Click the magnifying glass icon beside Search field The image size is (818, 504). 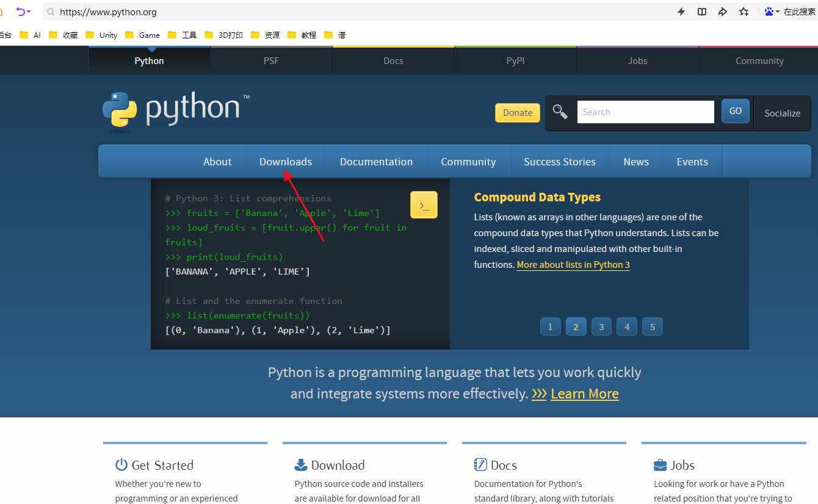tap(560, 112)
